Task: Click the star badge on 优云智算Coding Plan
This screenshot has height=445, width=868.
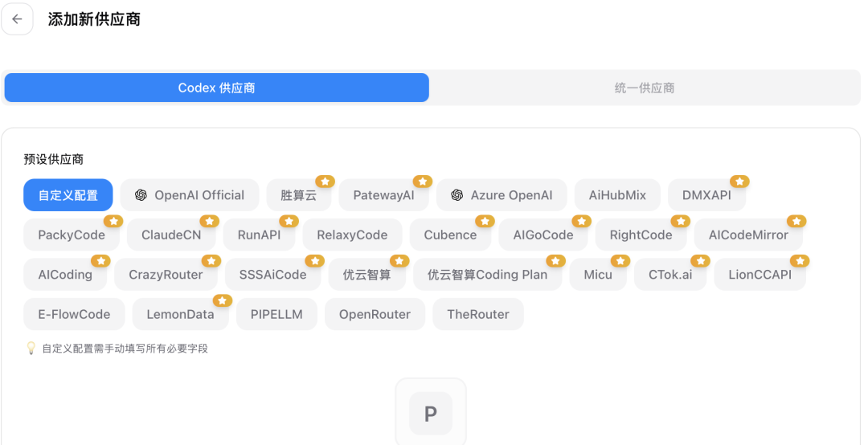Action: click(556, 261)
